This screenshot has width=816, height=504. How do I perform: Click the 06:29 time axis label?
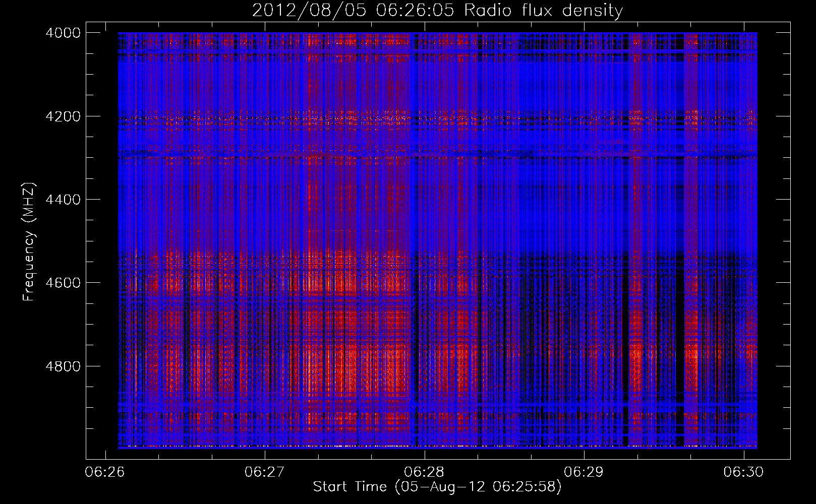(584, 472)
